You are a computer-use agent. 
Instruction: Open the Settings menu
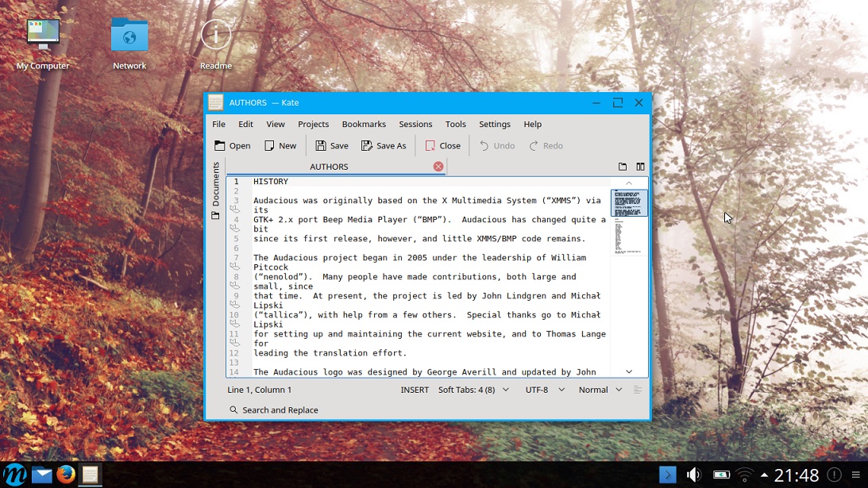click(x=494, y=124)
